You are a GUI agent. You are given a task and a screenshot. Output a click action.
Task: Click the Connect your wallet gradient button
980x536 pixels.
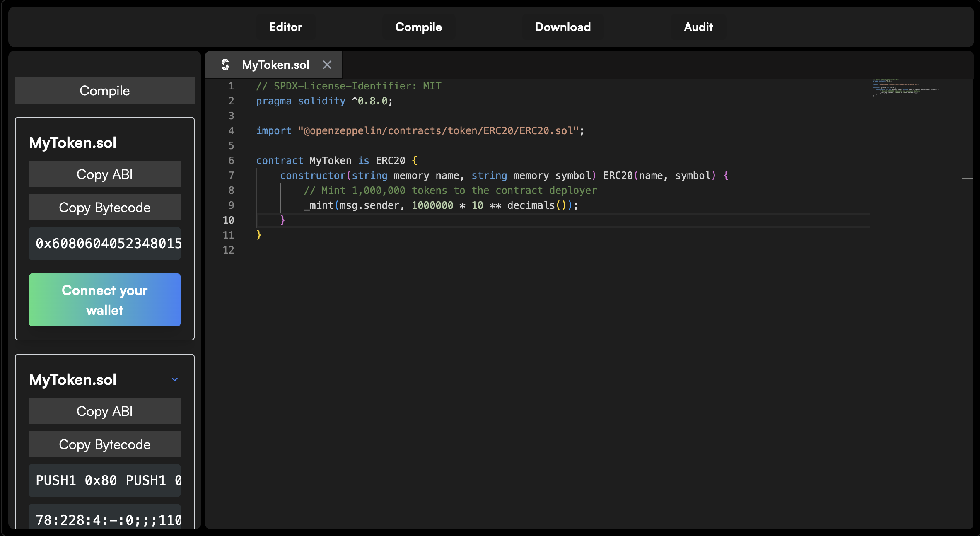[x=104, y=300]
